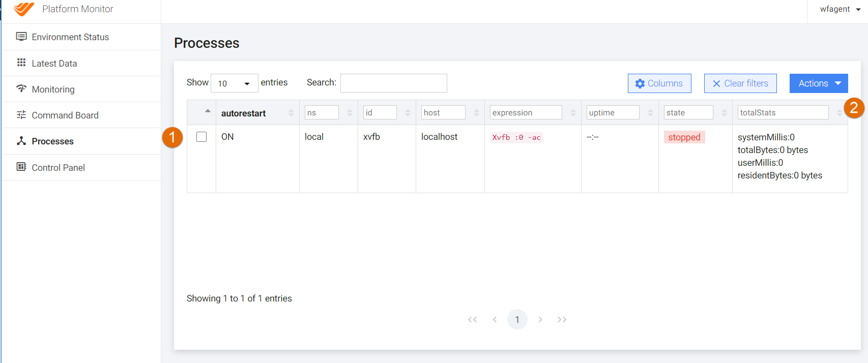Click the Command Board sliders icon
868x363 pixels.
click(21, 115)
